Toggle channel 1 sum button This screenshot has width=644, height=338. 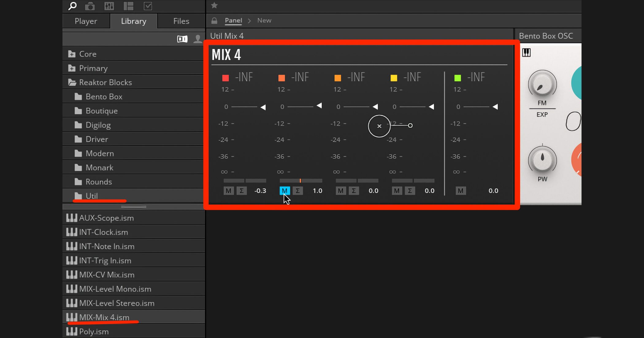[x=242, y=191]
